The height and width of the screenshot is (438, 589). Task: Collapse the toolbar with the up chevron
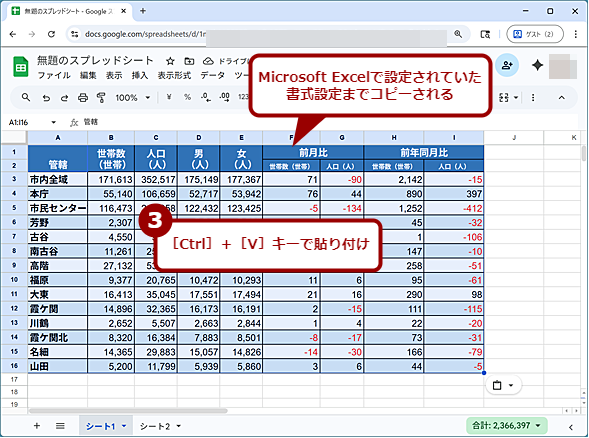[x=561, y=98]
